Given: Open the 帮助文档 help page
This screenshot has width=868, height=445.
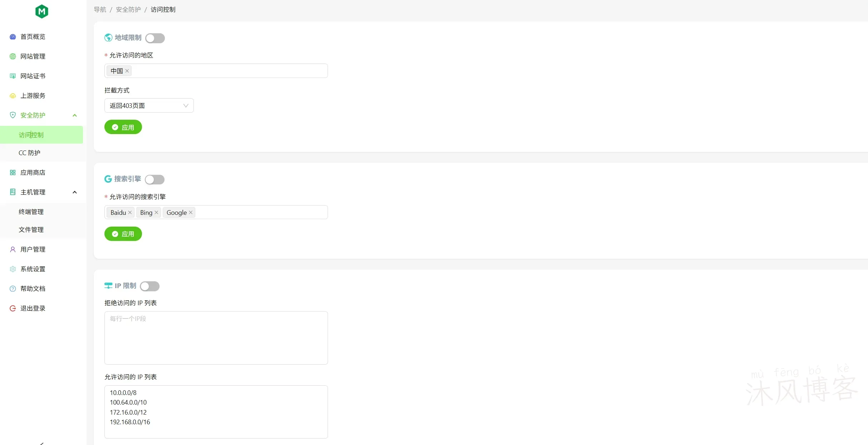Looking at the screenshot, I should [x=32, y=288].
